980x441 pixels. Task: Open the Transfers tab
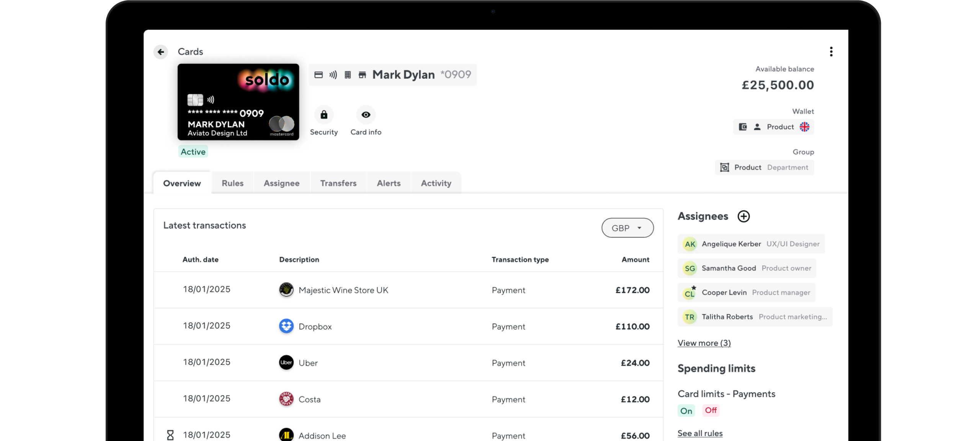coord(338,183)
